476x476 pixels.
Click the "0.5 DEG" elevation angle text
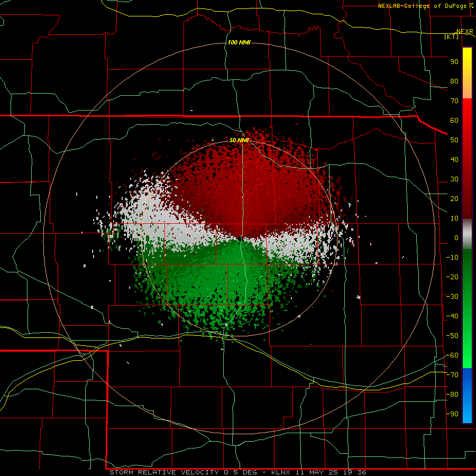tap(241, 472)
